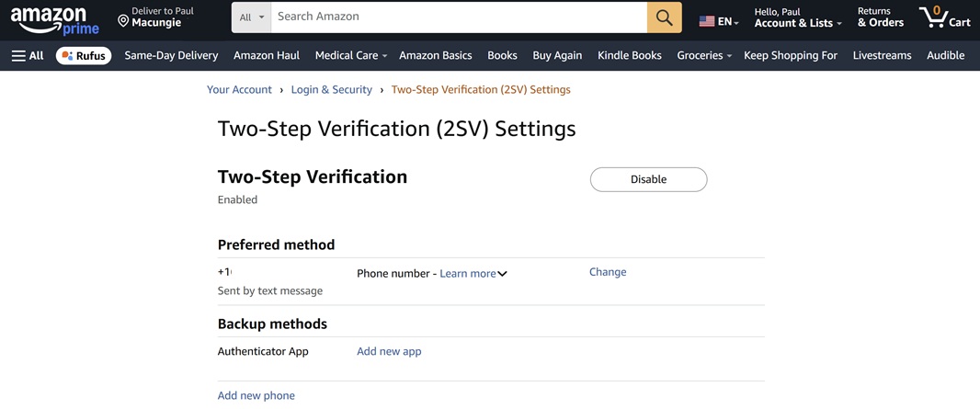Click the US flag language icon
Screen dimensions: 980x409
click(707, 21)
